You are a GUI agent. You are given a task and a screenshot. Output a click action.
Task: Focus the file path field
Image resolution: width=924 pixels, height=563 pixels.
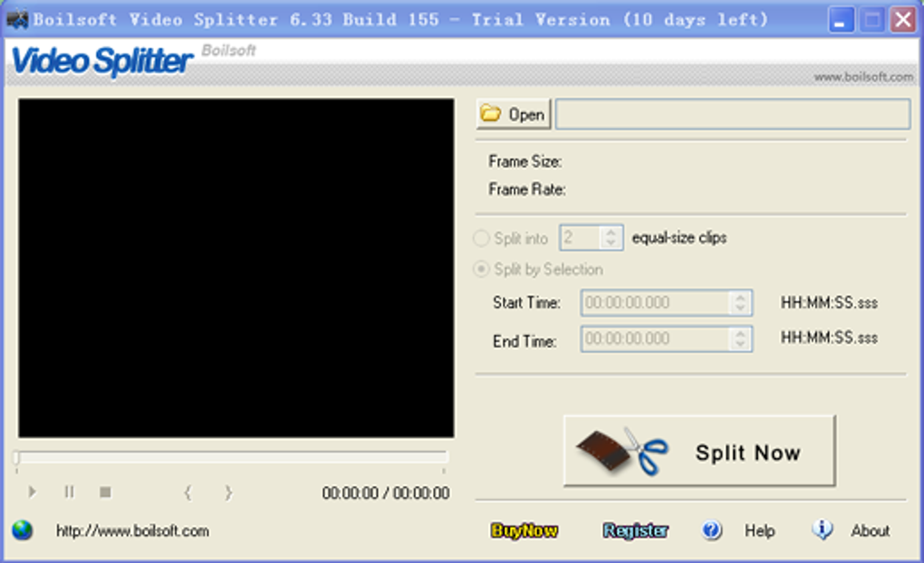pos(733,114)
